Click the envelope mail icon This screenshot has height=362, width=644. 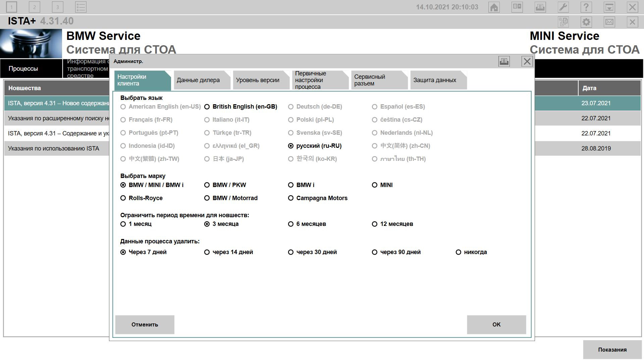tap(609, 22)
